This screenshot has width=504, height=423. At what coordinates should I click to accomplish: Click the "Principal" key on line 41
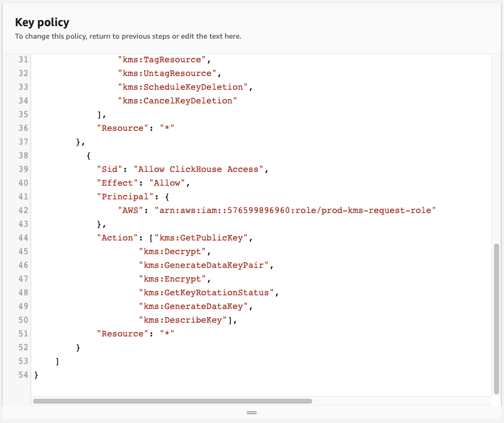pyautogui.click(x=120, y=197)
